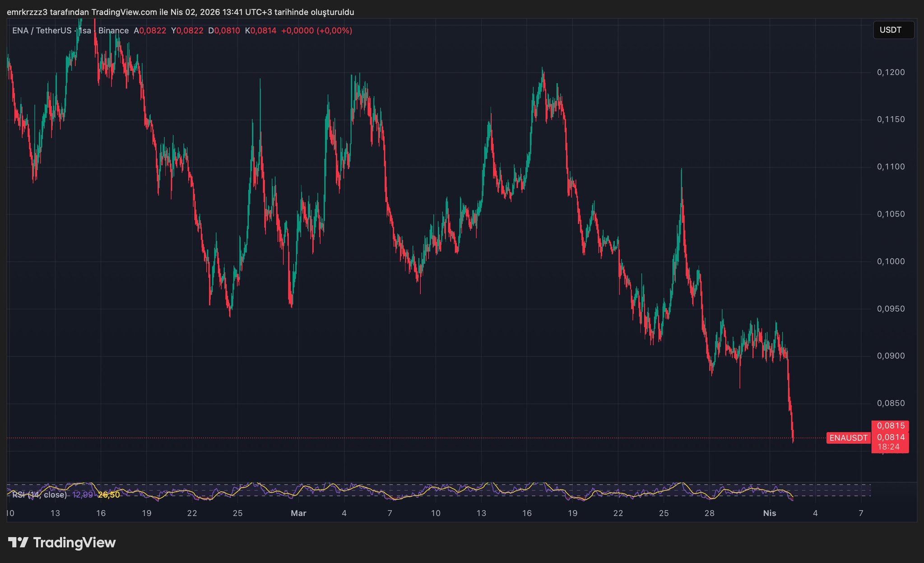This screenshot has width=924, height=563.
Task: Click the Mar month marker on time axis
Action: [x=298, y=513]
